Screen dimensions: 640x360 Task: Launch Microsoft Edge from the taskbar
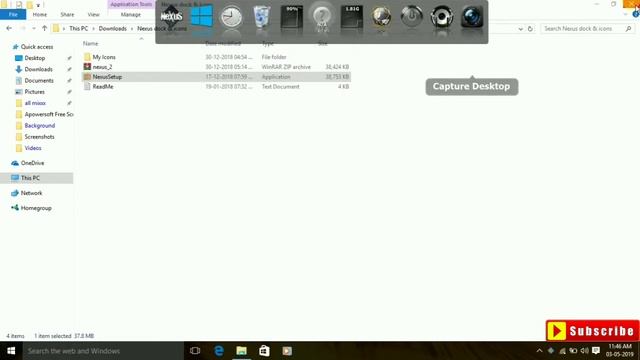click(219, 351)
